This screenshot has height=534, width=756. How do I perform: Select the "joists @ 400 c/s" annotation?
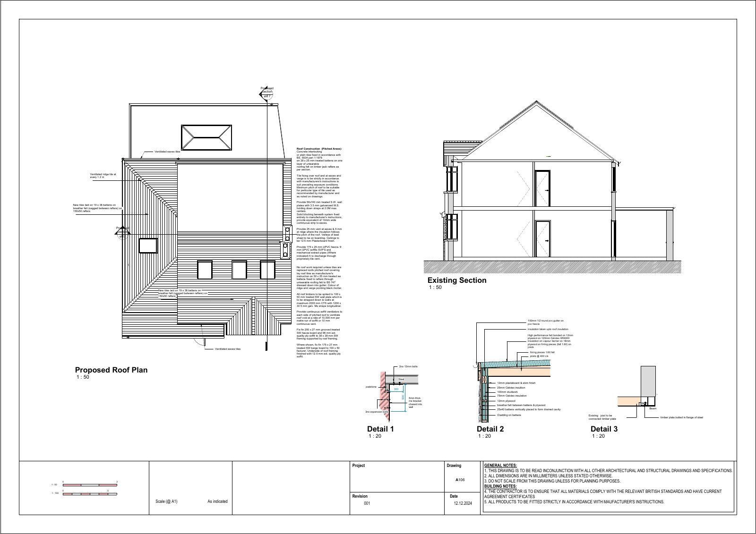(x=539, y=356)
